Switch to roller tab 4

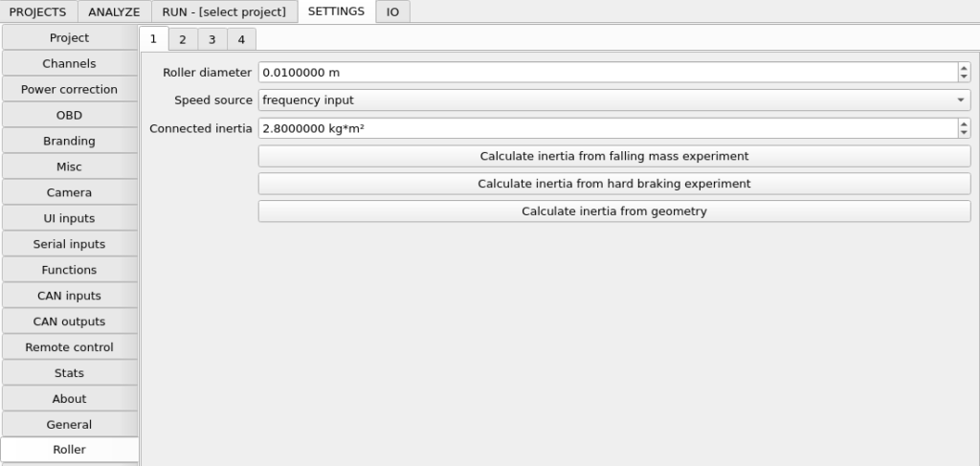point(241,39)
